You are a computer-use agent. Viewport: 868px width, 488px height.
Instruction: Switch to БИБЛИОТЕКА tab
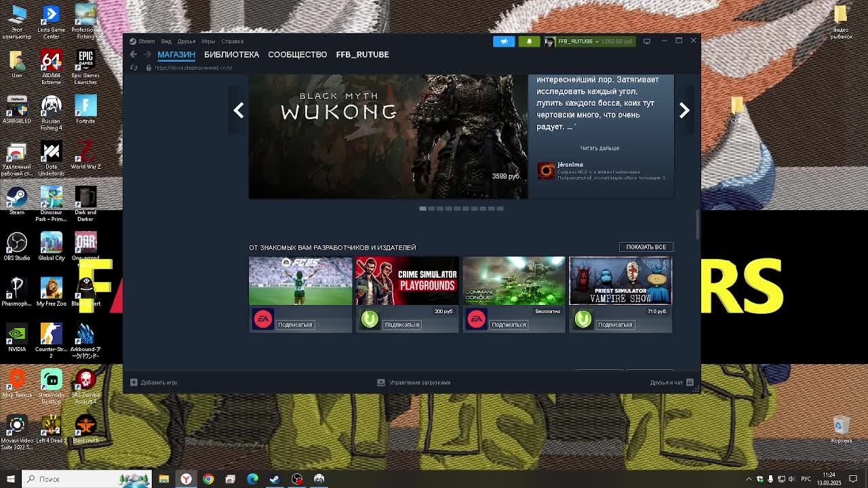pyautogui.click(x=231, y=54)
